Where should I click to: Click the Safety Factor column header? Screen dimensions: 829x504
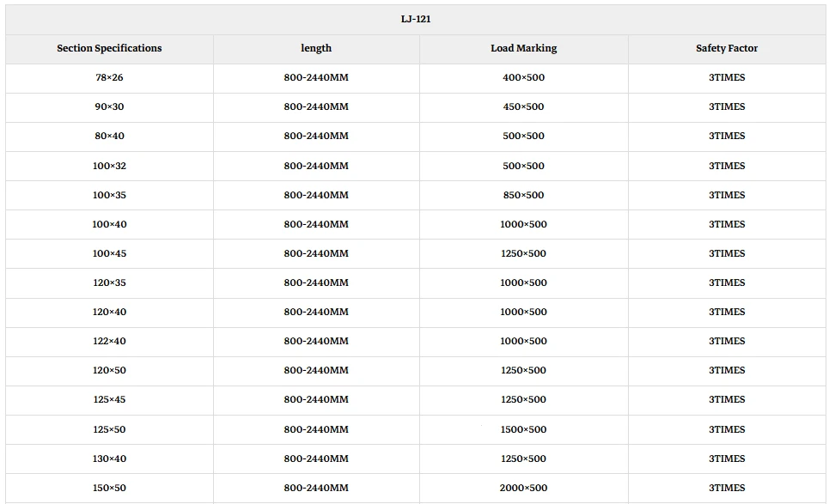point(727,48)
